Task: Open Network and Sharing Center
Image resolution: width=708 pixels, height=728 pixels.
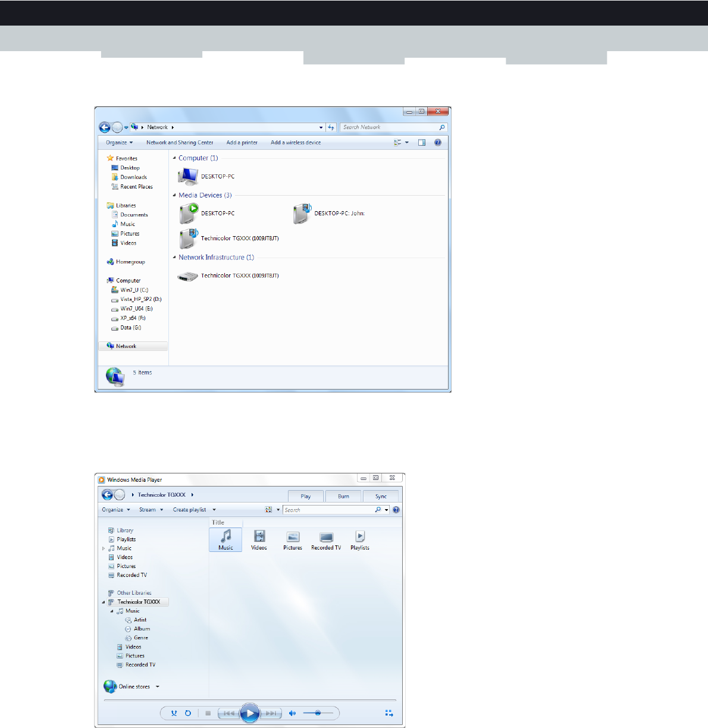Action: click(180, 143)
